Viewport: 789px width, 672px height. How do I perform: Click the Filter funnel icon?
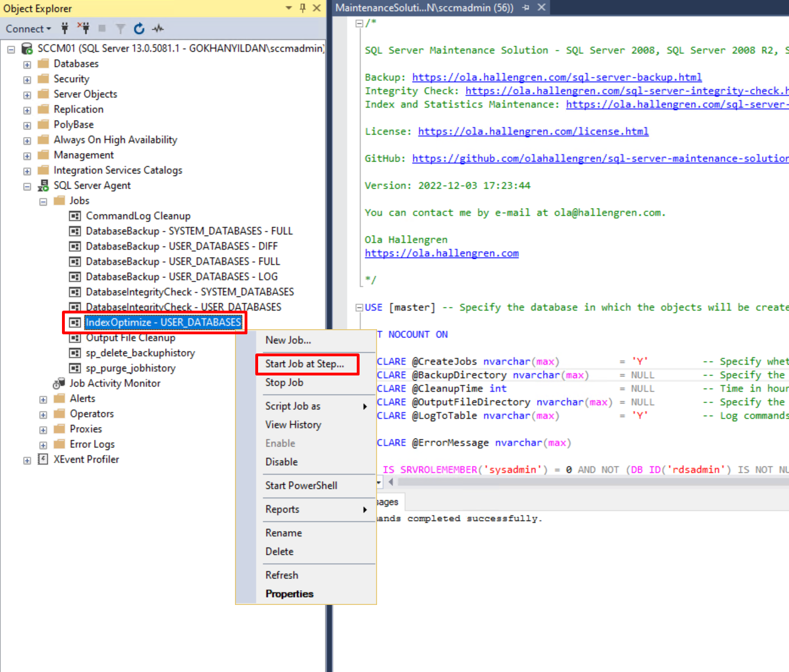pos(120,28)
